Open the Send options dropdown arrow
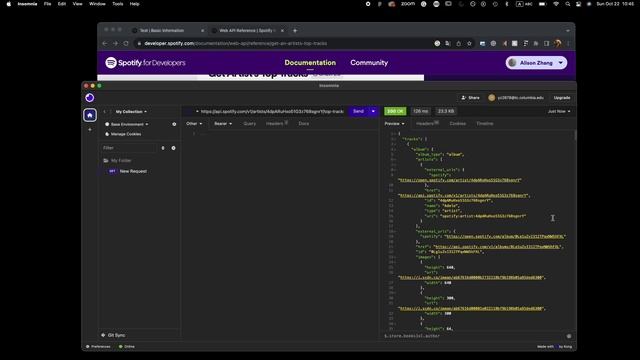This screenshot has height=360, width=640. pos(373,111)
